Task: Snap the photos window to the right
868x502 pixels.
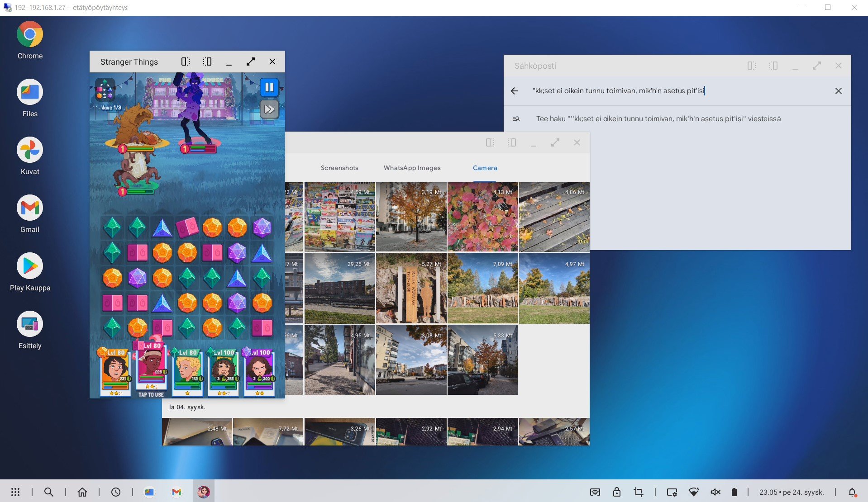Action: tap(512, 143)
